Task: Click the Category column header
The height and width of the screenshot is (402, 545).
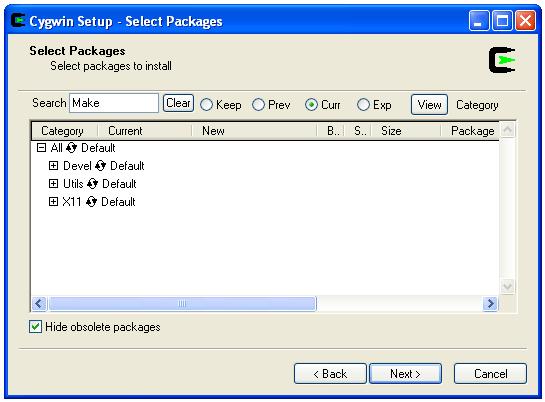Action: tap(64, 131)
